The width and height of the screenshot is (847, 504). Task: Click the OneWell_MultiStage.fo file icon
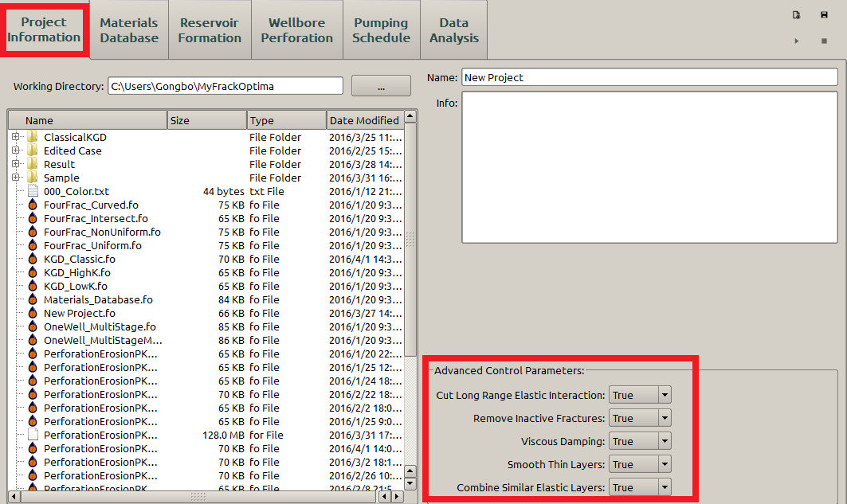tap(33, 326)
